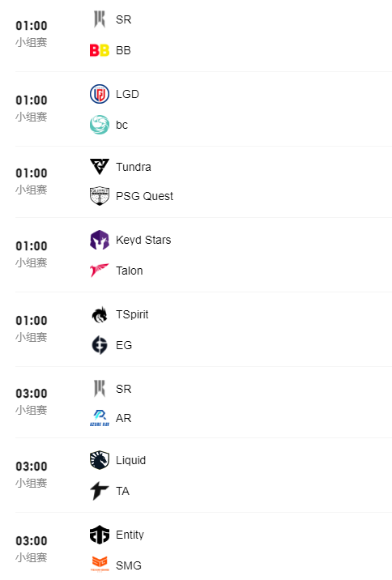
Task: Click the TSpirit dragon logo
Action: point(100,315)
